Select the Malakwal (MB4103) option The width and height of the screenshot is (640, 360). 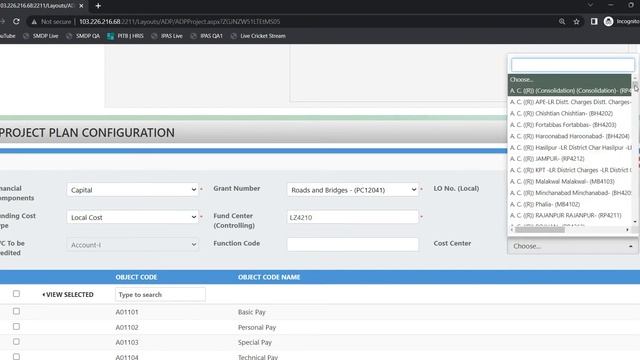click(x=569, y=182)
